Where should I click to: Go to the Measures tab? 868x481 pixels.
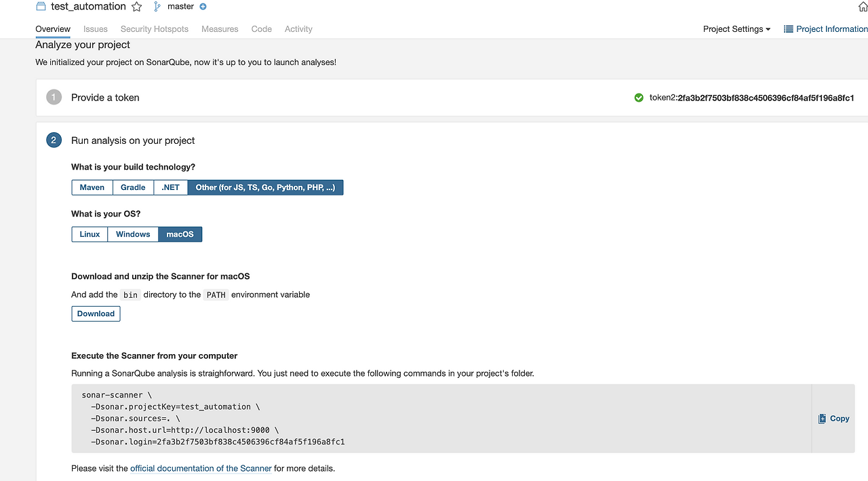pos(220,29)
